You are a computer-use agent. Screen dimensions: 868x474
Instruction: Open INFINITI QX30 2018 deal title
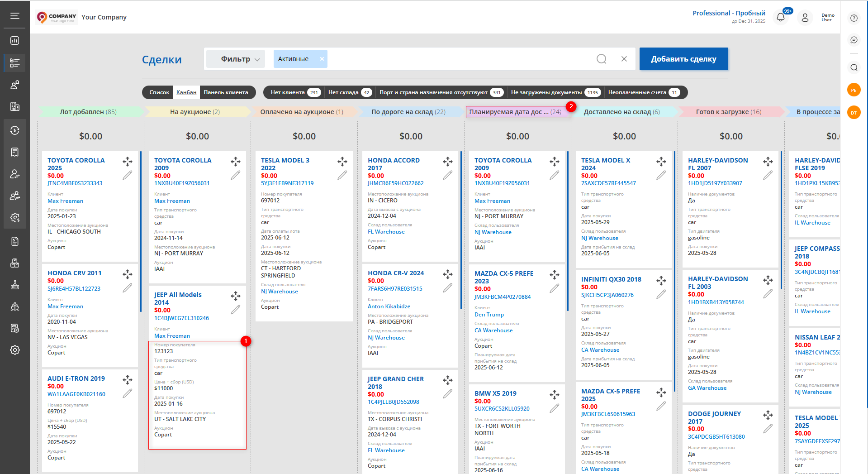pyautogui.click(x=611, y=279)
